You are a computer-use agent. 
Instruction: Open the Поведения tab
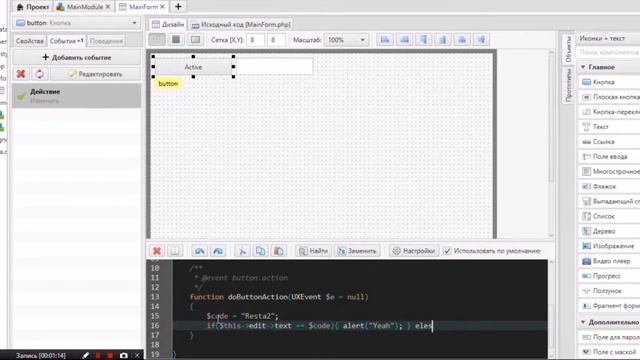coord(106,41)
